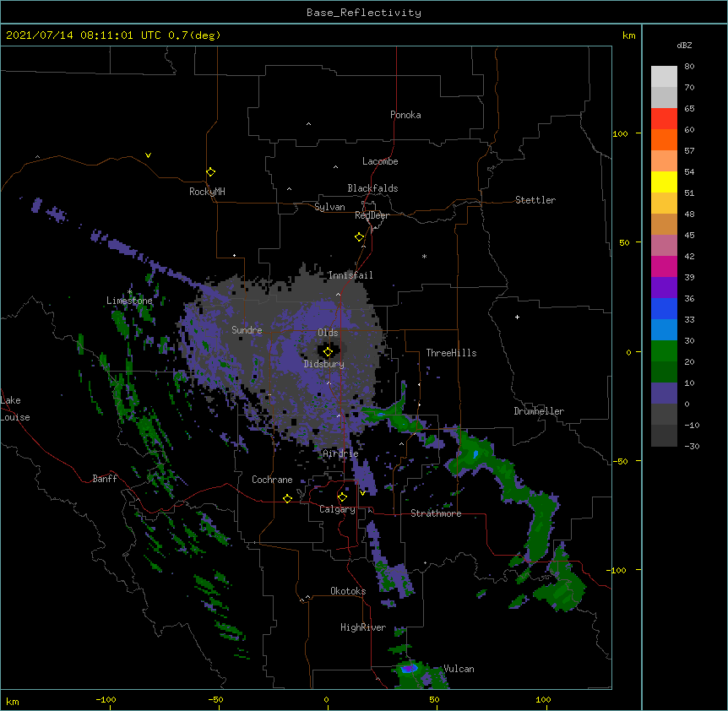Select the purple 36–39 dBZ legend swatch

click(x=664, y=288)
